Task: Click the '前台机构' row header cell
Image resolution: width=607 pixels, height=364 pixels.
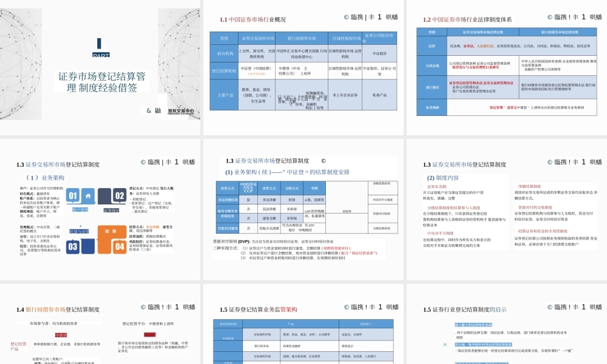Action: [x=224, y=53]
